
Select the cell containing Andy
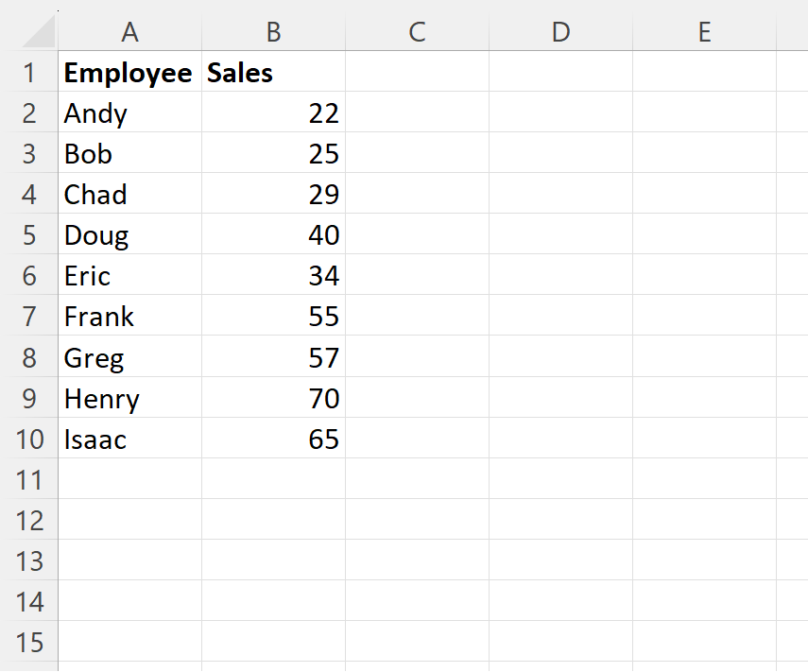[x=129, y=113]
